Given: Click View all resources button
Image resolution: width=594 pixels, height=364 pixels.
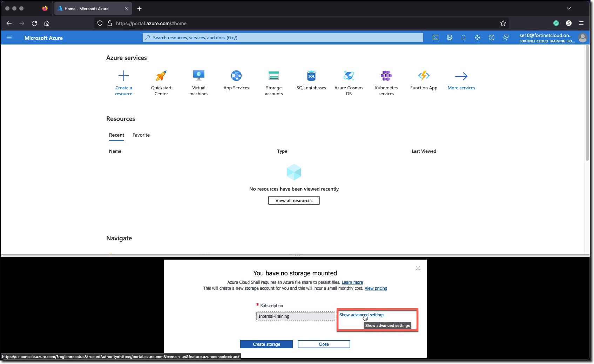Looking at the screenshot, I should click(x=294, y=200).
